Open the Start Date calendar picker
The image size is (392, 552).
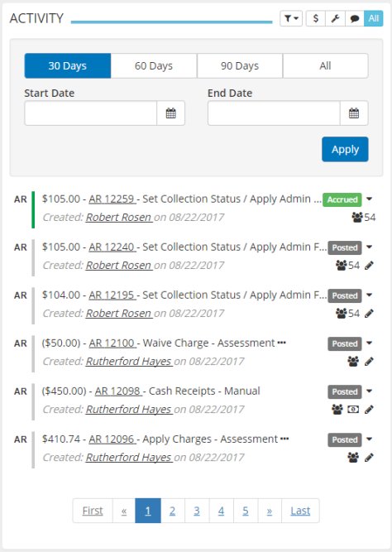[x=170, y=113]
